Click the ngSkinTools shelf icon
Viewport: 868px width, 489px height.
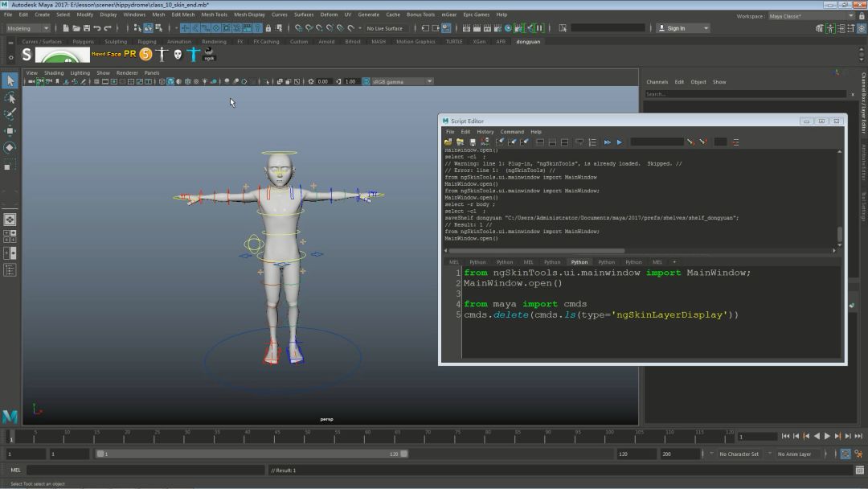coord(209,54)
